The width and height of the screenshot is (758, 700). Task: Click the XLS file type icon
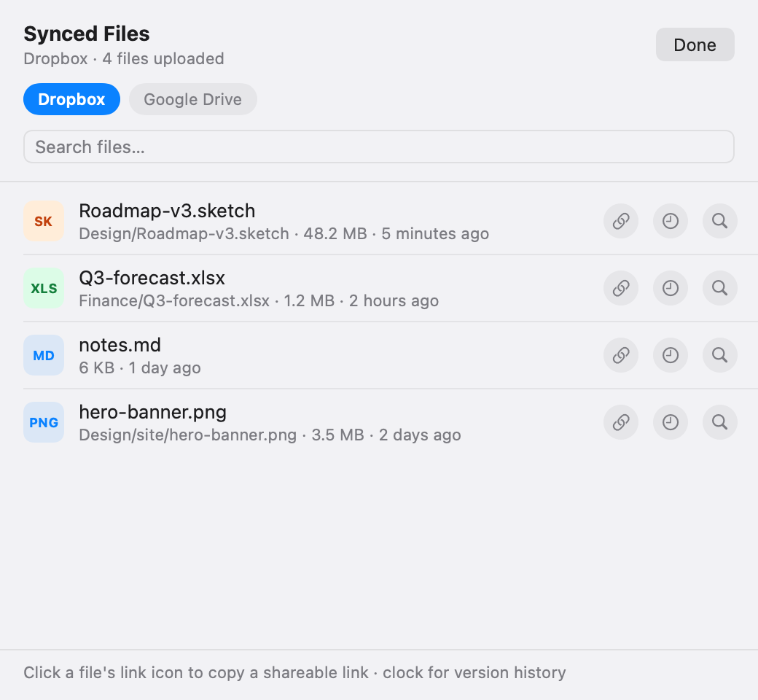(x=44, y=288)
